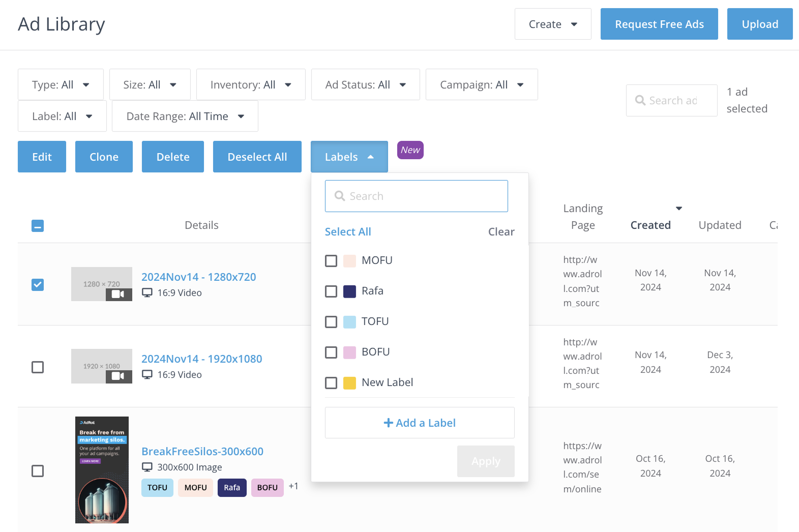The width and height of the screenshot is (799, 532).
Task: Click the Created column sort arrow
Action: 678,209
